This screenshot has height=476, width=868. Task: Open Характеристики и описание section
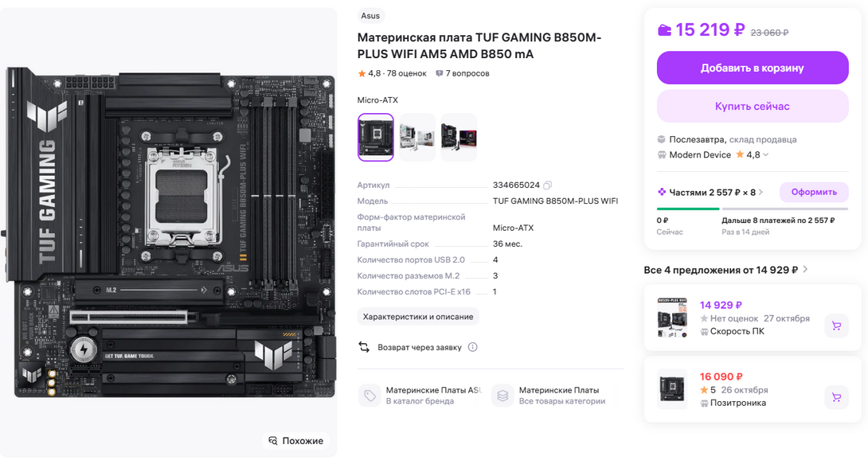[x=418, y=317]
